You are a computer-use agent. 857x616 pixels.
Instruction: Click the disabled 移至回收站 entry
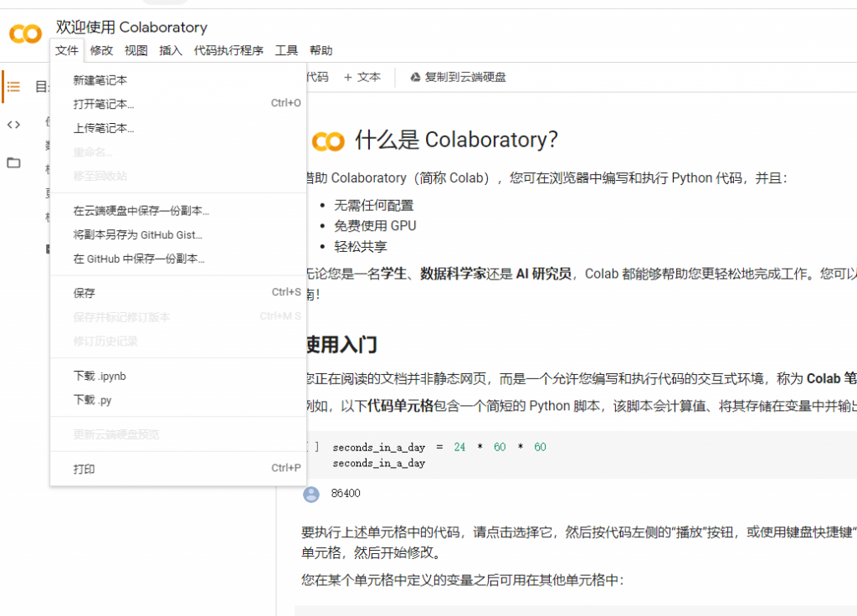178,176
